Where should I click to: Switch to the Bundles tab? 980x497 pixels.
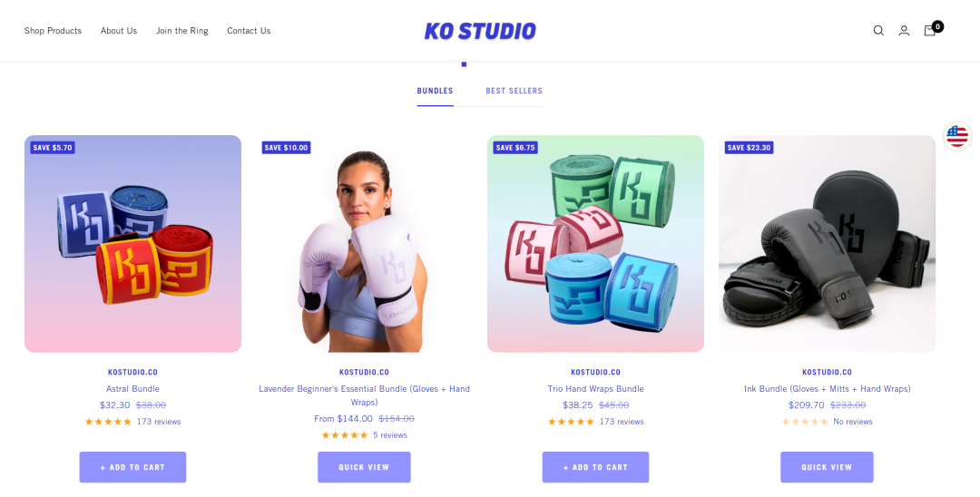435,91
